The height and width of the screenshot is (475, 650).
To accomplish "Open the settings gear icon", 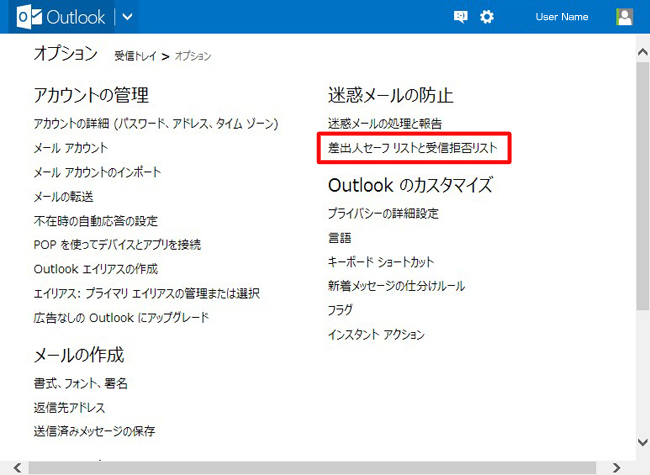I will tap(487, 17).
